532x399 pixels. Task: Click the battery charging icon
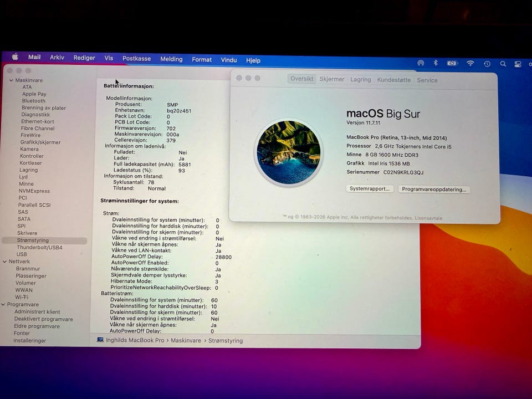(x=452, y=63)
